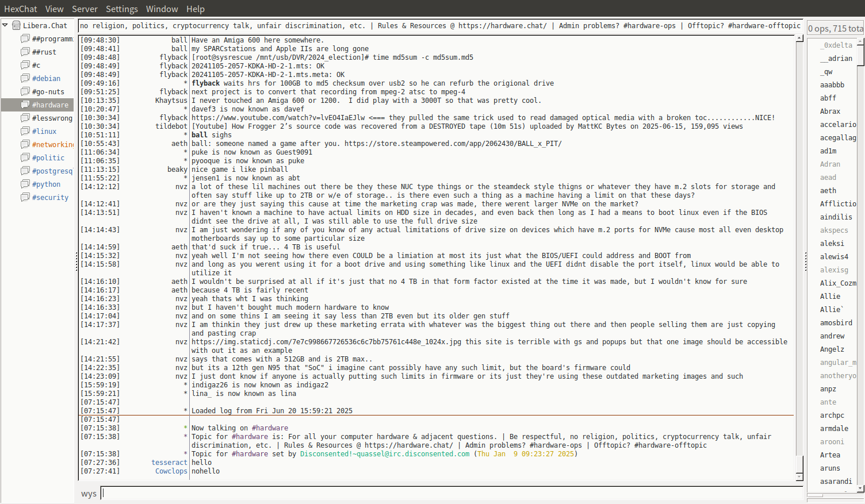Click the #debian channel icon

point(25,78)
